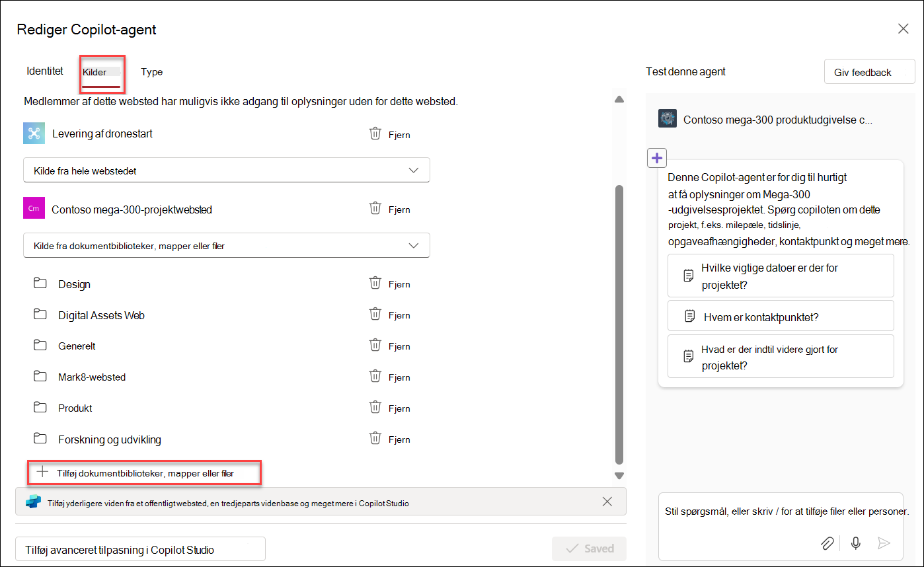The image size is (924, 567).
Task: Click the Generelt folder name
Action: click(77, 346)
